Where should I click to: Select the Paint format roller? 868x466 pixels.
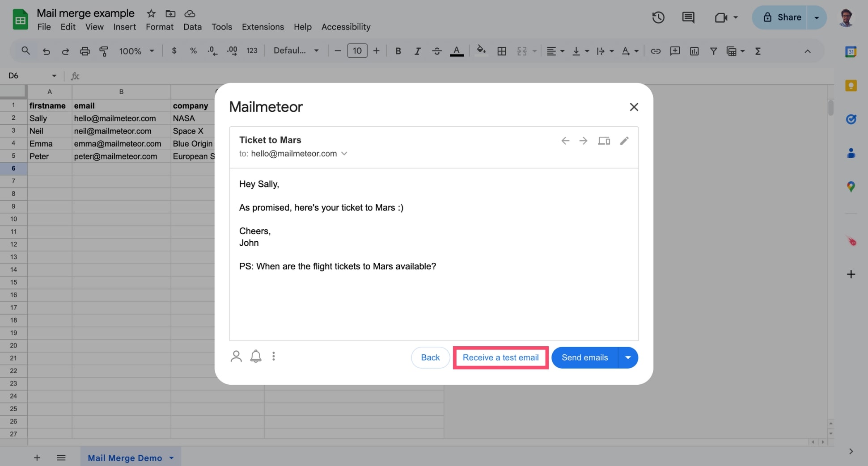104,51
